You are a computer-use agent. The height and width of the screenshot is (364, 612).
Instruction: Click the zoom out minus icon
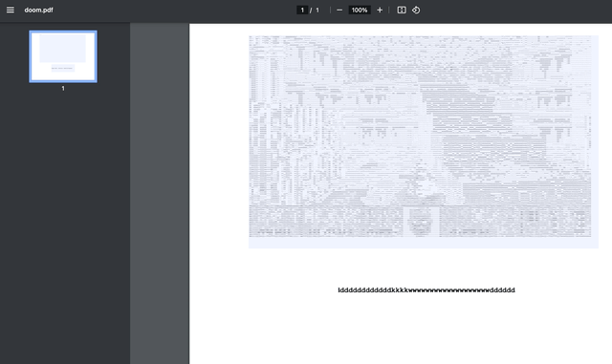coord(339,11)
